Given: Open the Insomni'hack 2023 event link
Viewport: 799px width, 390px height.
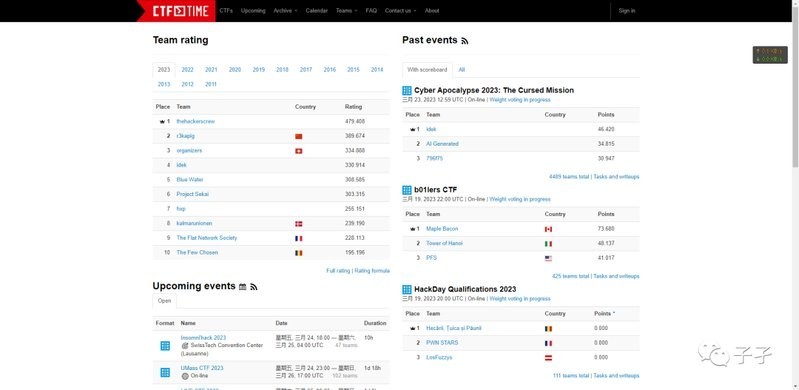Looking at the screenshot, I should click(x=203, y=338).
